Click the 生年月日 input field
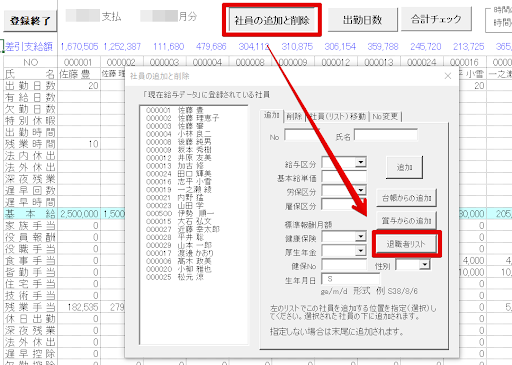Screen dimensions: 512x365 351,279
